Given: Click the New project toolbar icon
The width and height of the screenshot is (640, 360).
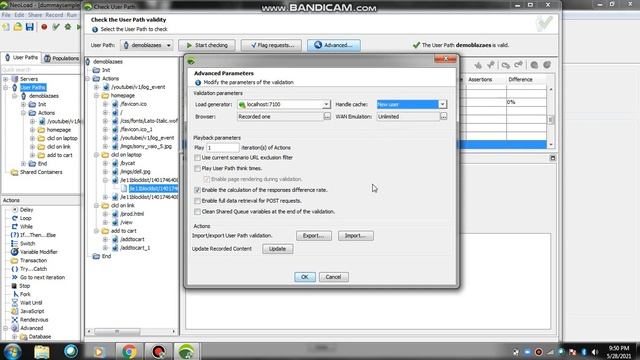Looking at the screenshot, I should pyautogui.click(x=6, y=27).
